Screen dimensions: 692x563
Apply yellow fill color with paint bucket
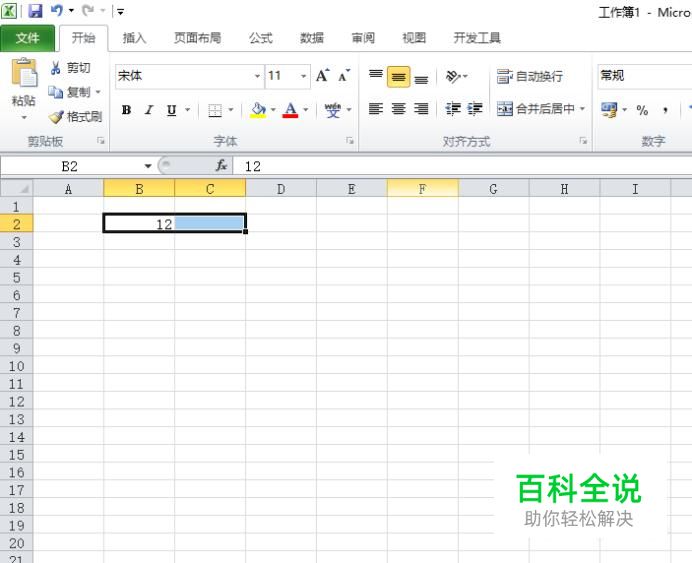tap(258, 110)
